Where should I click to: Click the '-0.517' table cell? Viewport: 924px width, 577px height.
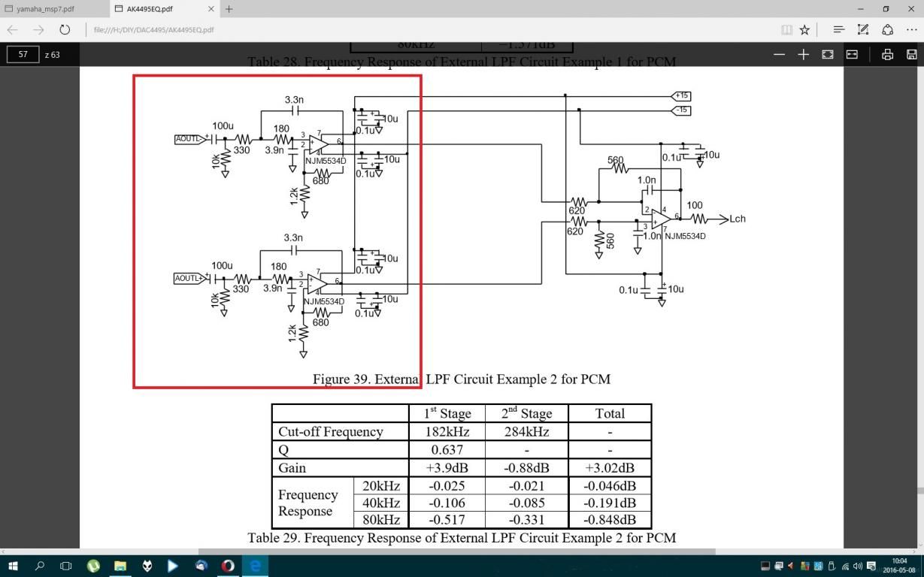tap(447, 519)
